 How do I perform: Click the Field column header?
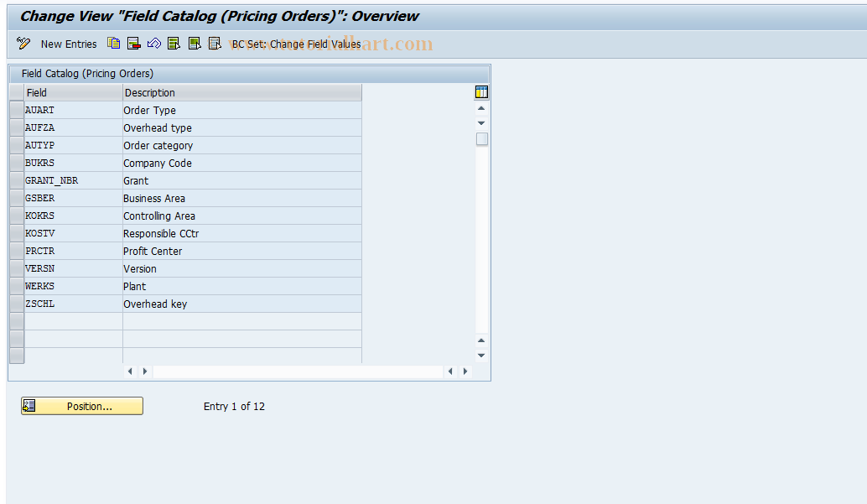[73, 92]
